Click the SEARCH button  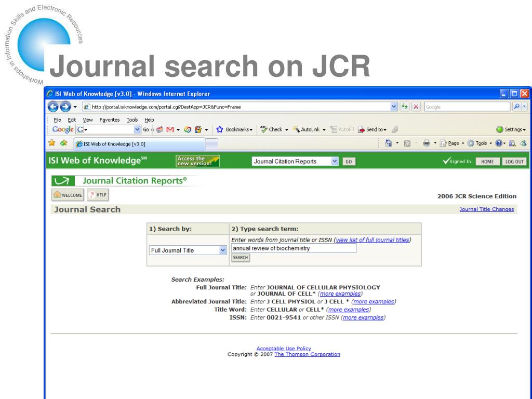[x=240, y=258]
